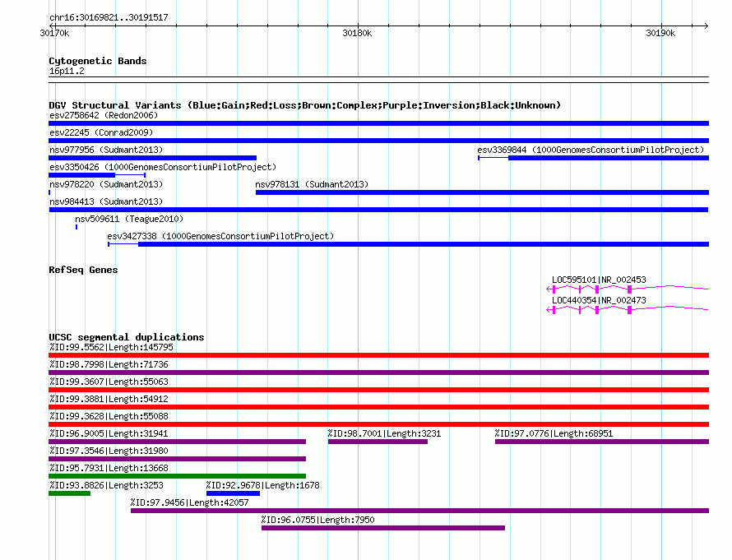Open variant esv3427338 label

(220, 236)
